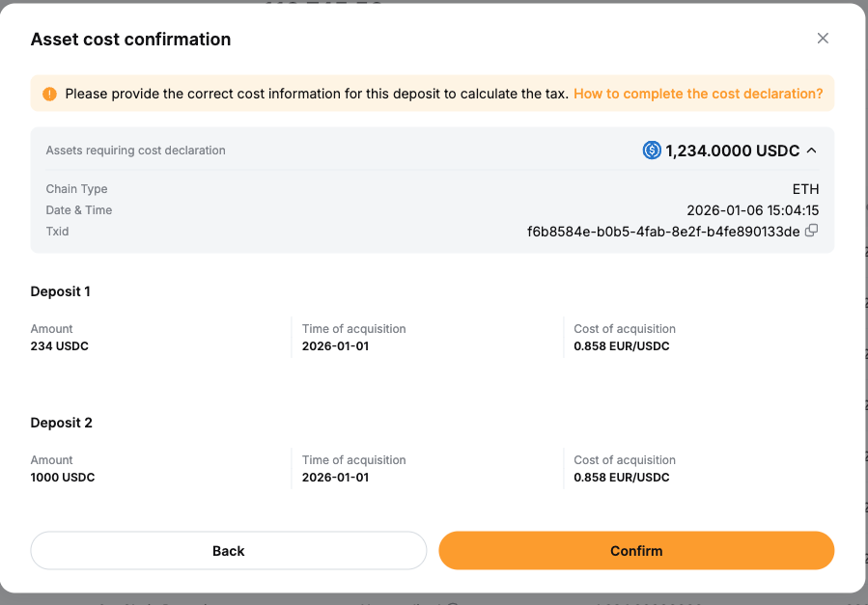This screenshot has width=868, height=605.
Task: Click the 1,234.0000 USDC total amount
Action: [733, 151]
